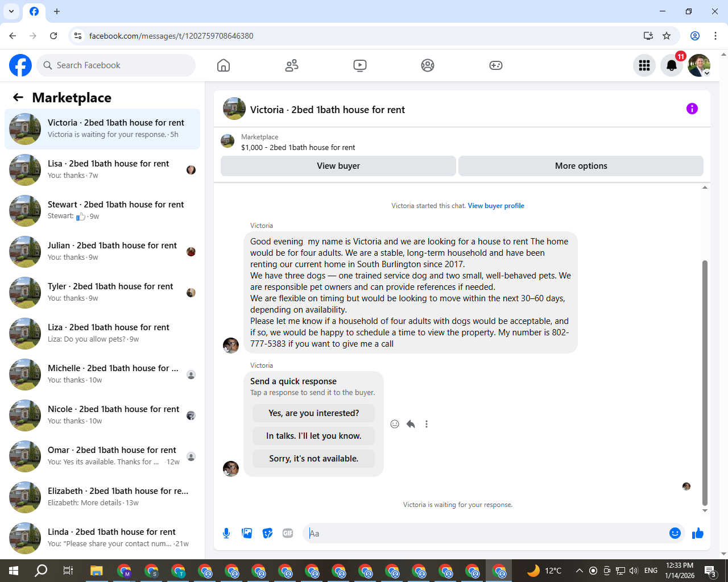Click the chat scroll down arrow
The image size is (728, 582).
pyautogui.click(x=705, y=510)
